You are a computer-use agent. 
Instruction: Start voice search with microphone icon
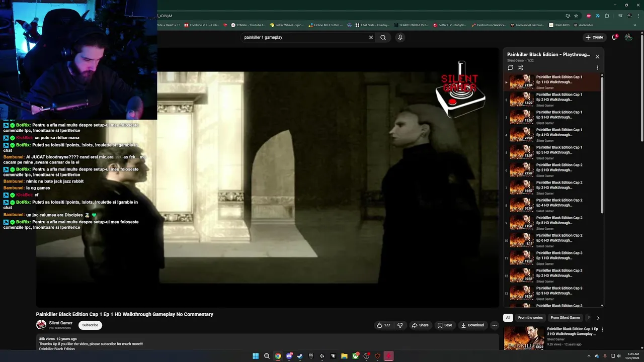400,37
